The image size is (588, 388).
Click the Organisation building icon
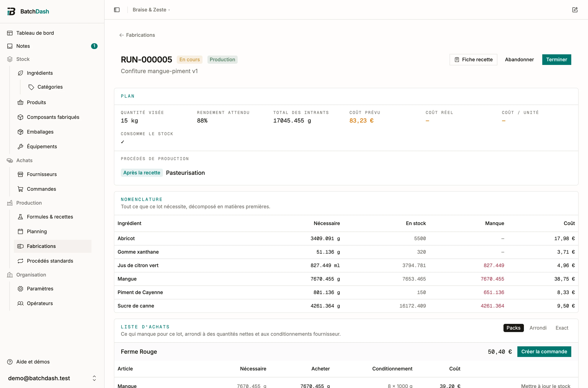tap(10, 275)
